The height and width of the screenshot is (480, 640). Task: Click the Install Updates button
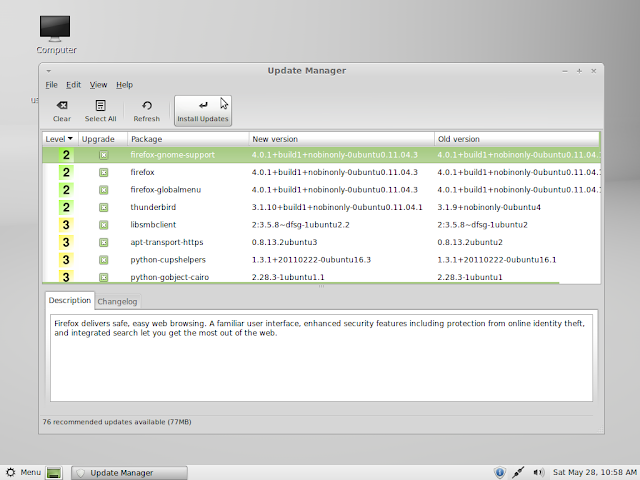point(203,111)
